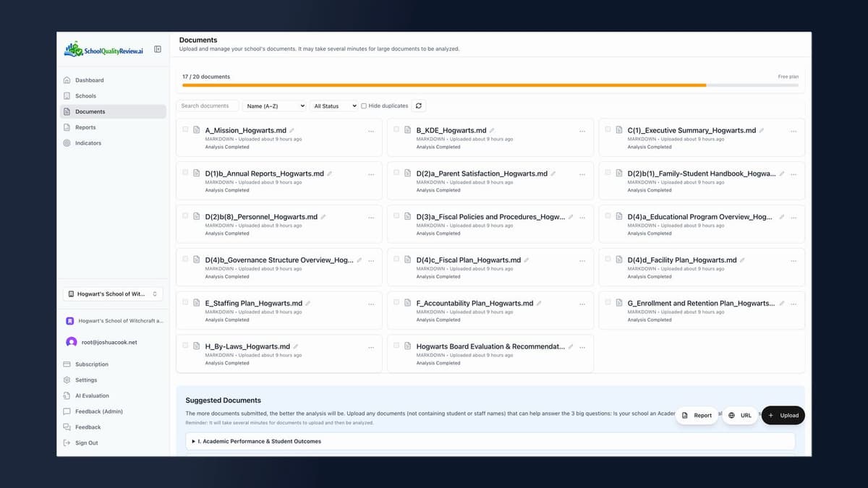Enable the Hide duplicates checkbox
Image resolution: width=868 pixels, height=488 pixels.
click(363, 106)
